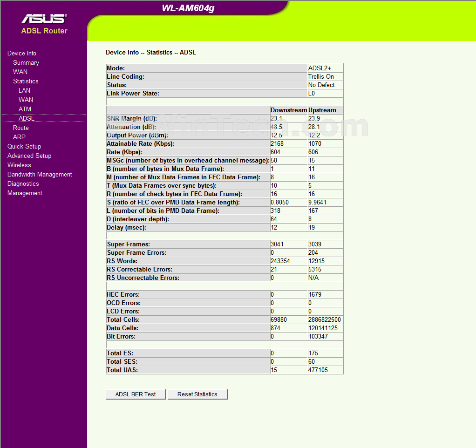This screenshot has width=476, height=448.
Task: Open Statistics section in sidebar
Action: [x=26, y=81]
